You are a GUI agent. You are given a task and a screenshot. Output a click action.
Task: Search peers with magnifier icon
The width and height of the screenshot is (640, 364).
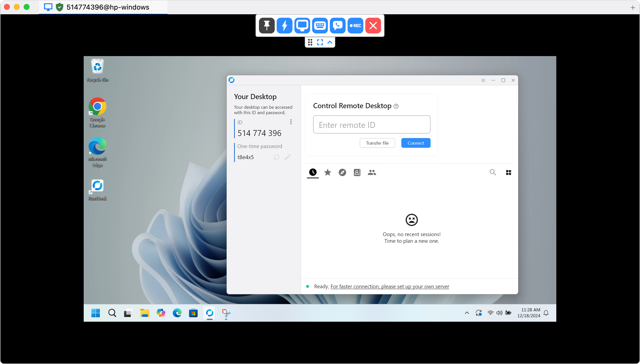493,172
